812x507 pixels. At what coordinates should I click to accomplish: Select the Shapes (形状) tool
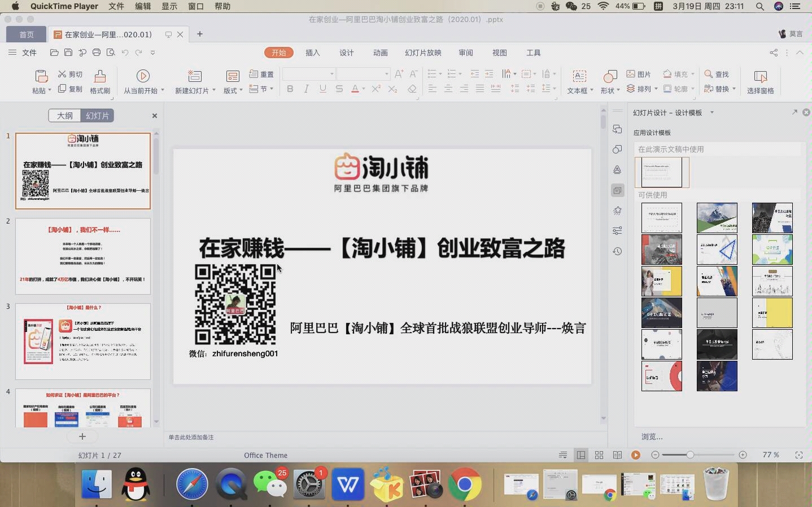click(x=609, y=81)
